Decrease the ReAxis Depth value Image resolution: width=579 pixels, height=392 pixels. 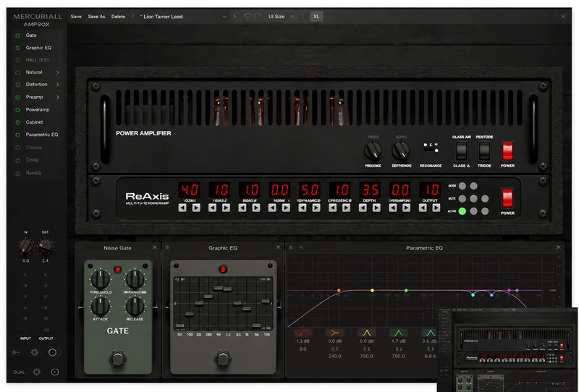coord(363,208)
